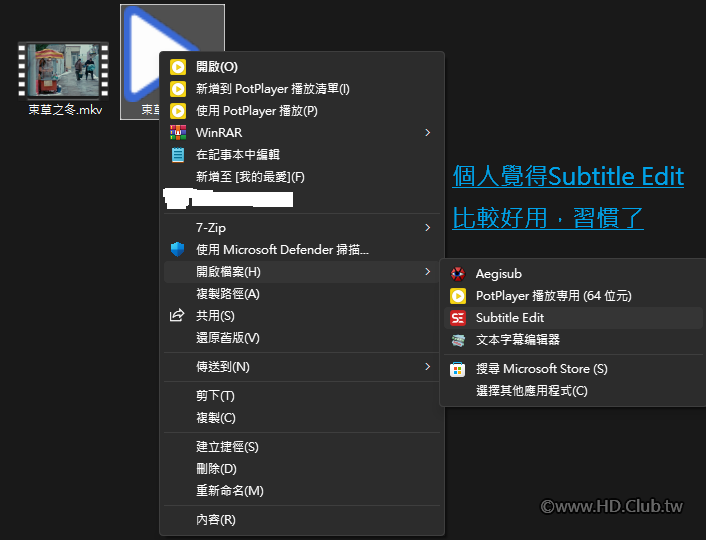The height and width of the screenshot is (540, 706).
Task: Open 傳送到(N) menu entry
Action: 302,367
